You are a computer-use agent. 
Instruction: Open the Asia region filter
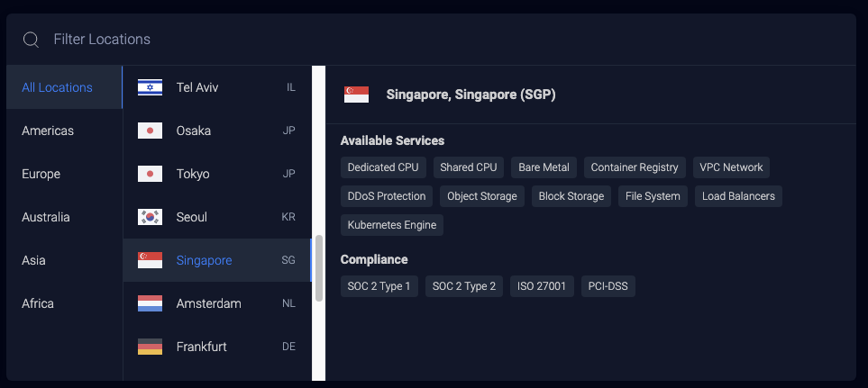(x=34, y=260)
